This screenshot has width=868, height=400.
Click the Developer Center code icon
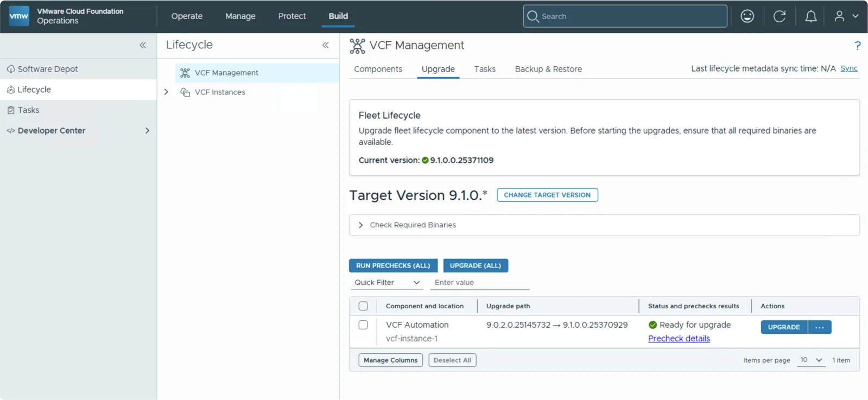(x=11, y=131)
